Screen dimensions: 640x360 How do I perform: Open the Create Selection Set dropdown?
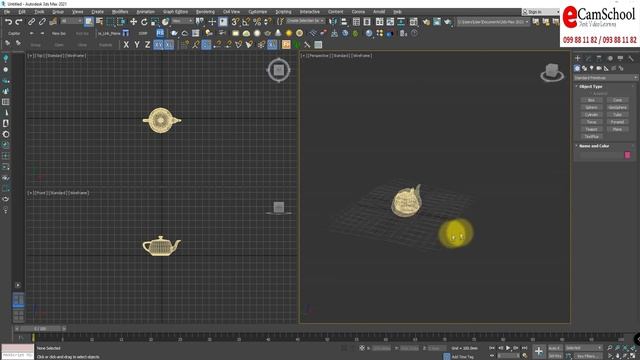pos(305,21)
